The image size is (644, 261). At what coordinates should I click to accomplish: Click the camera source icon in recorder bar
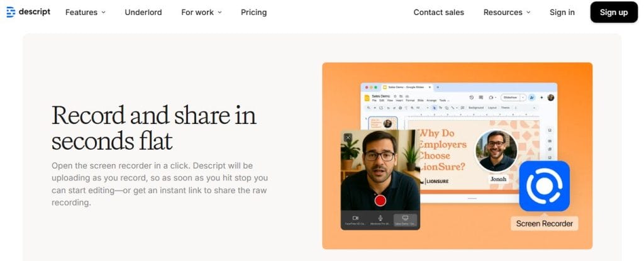(355, 218)
